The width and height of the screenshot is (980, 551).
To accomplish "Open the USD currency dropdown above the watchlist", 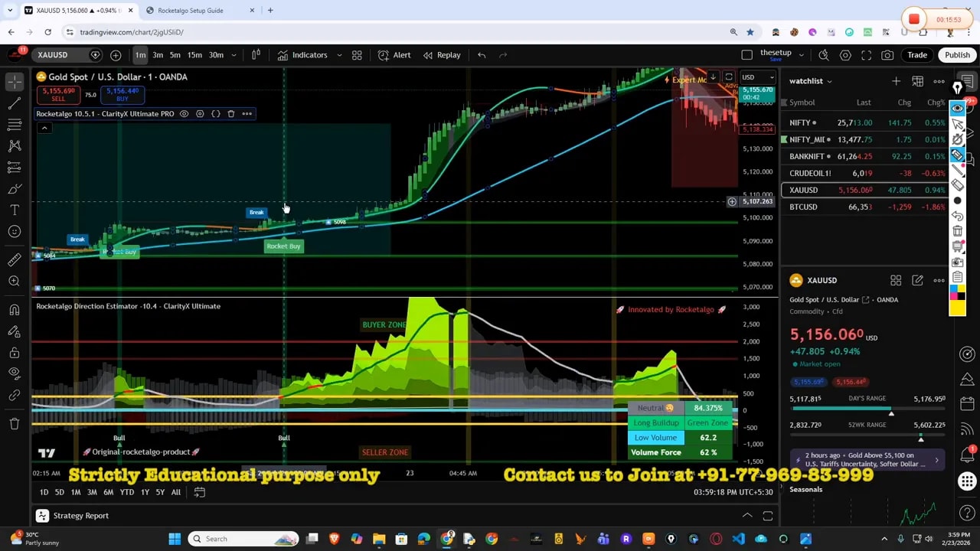I will coord(756,77).
